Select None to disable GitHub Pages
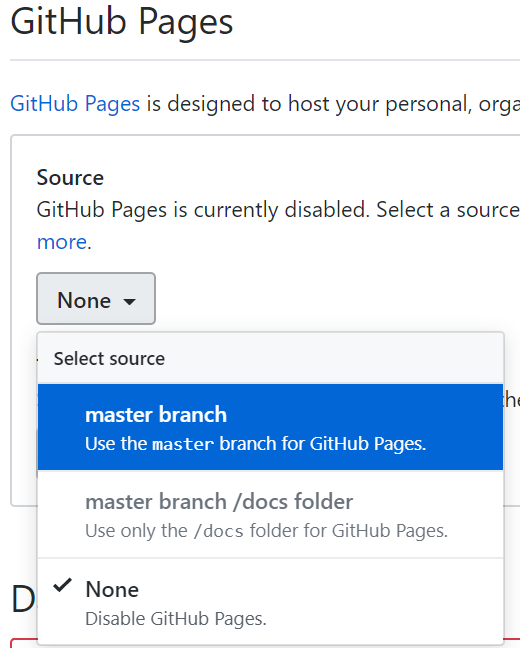Image resolution: width=520 pixels, height=648 pixels. click(x=270, y=601)
